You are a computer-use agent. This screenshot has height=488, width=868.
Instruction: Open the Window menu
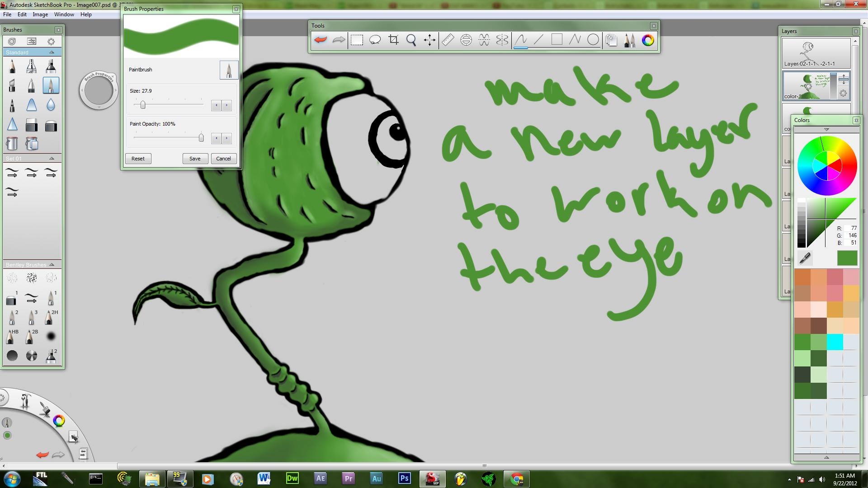(64, 14)
